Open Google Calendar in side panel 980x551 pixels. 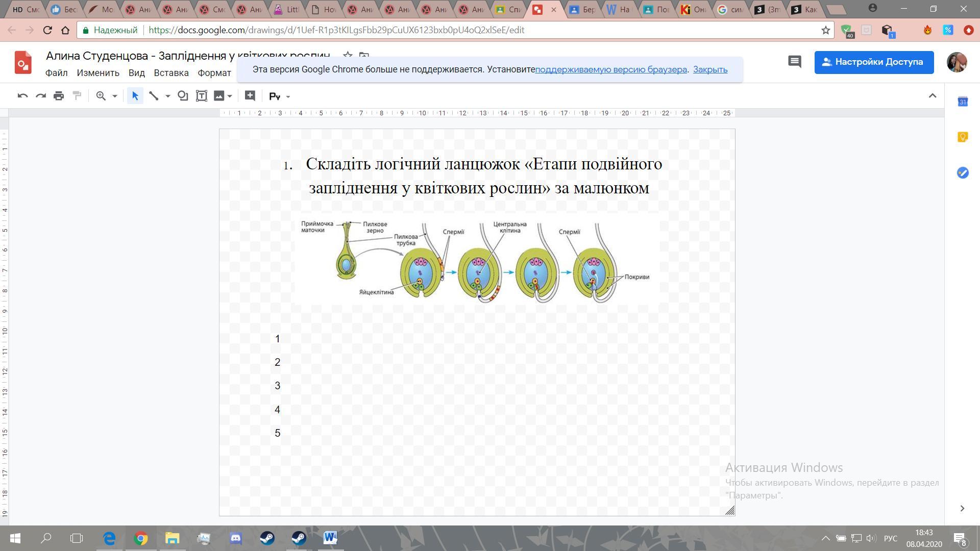click(963, 102)
